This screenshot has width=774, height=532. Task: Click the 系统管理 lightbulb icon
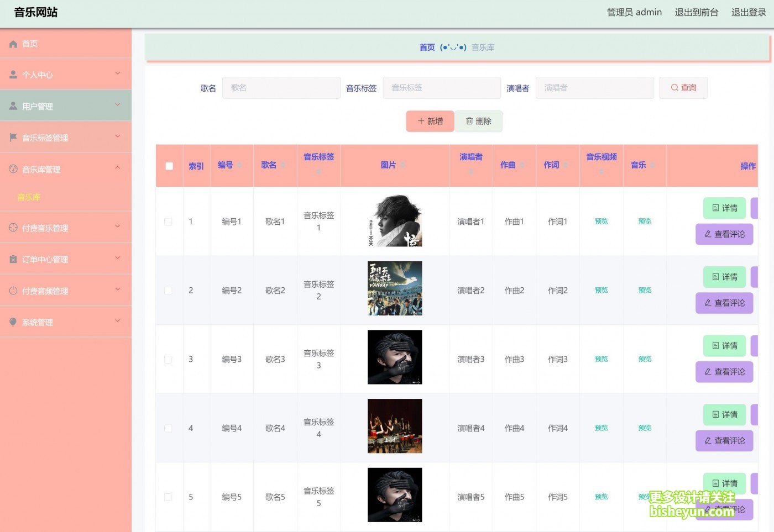tap(13, 322)
